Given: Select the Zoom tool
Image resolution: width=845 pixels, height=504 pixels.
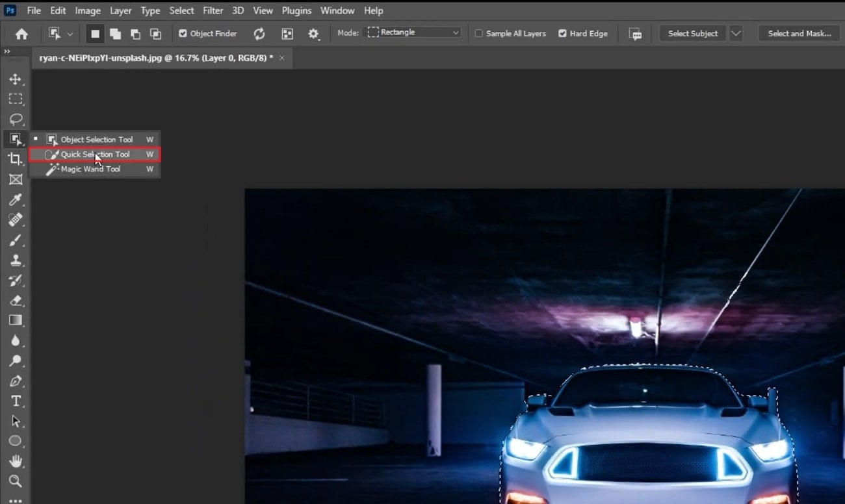Looking at the screenshot, I should [15, 481].
